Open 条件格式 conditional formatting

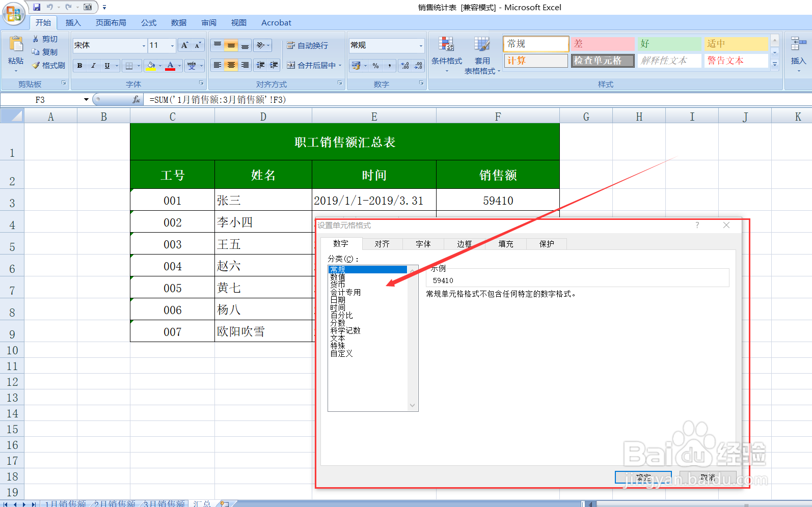(447, 55)
